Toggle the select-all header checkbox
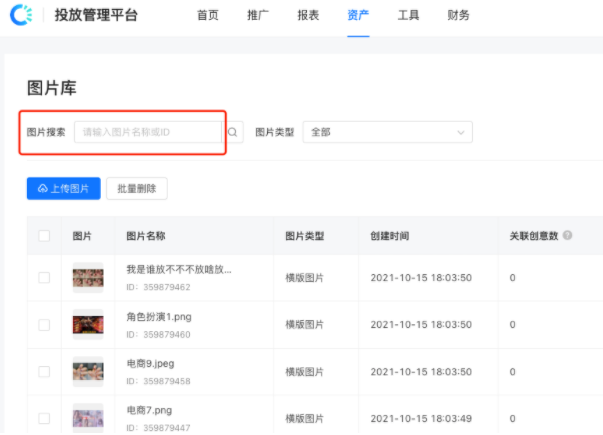 tap(44, 236)
